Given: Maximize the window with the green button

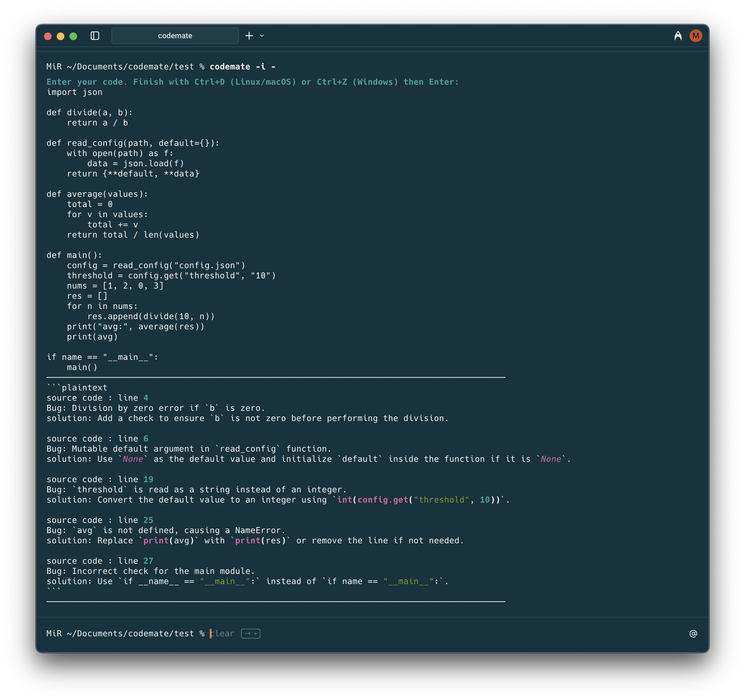Looking at the screenshot, I should tap(74, 36).
